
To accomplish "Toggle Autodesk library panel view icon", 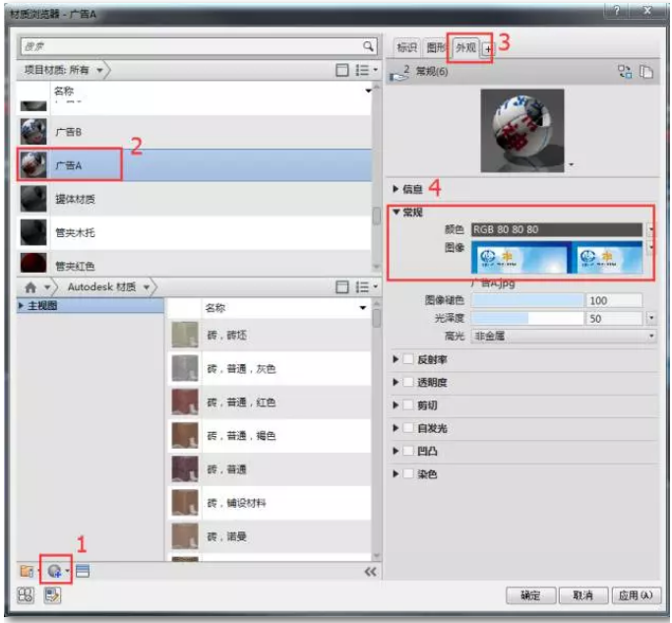I will [341, 286].
